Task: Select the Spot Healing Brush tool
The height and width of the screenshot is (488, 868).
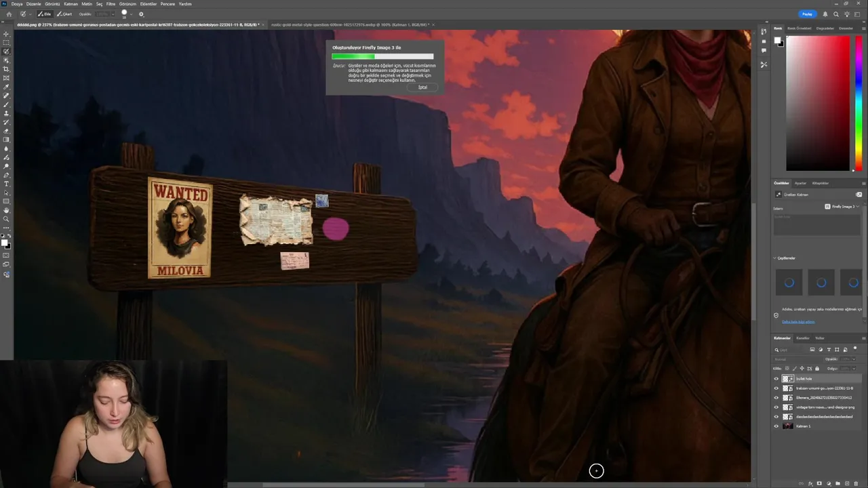Action: [x=6, y=96]
